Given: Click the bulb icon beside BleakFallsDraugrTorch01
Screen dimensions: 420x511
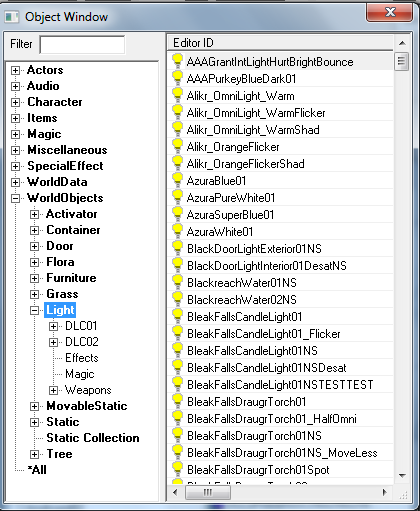Looking at the screenshot, I should [x=177, y=401].
